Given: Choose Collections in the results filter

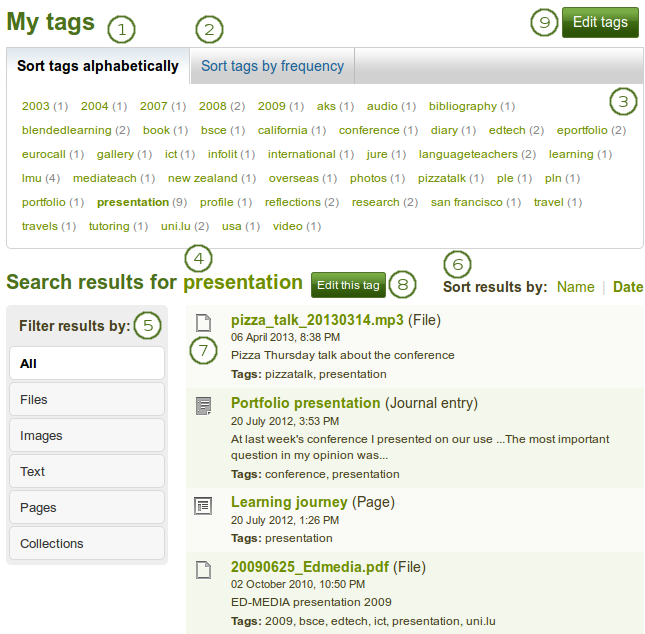Looking at the screenshot, I should pyautogui.click(x=86, y=544).
